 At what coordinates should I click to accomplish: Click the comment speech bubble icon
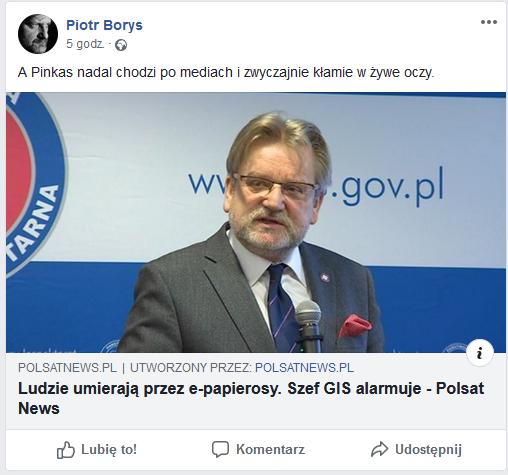pos(220,449)
